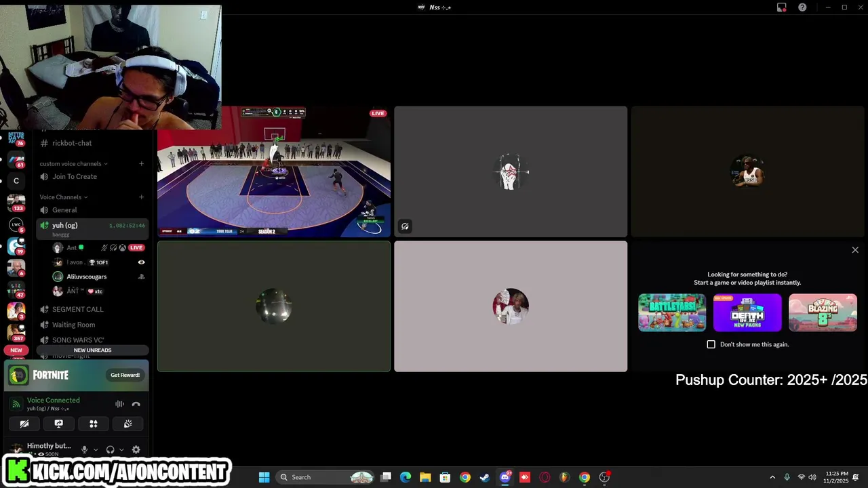
Task: Mute the microphone in user panel
Action: coord(84,449)
